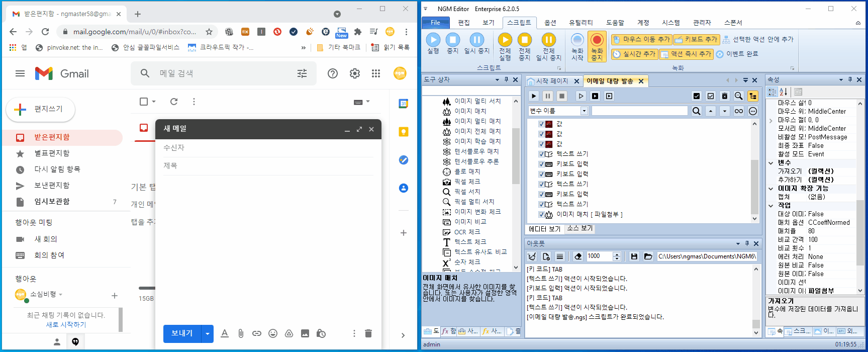Click the 중지 (stop) script ribbon button
The width and height of the screenshot is (868, 352).
[453, 44]
